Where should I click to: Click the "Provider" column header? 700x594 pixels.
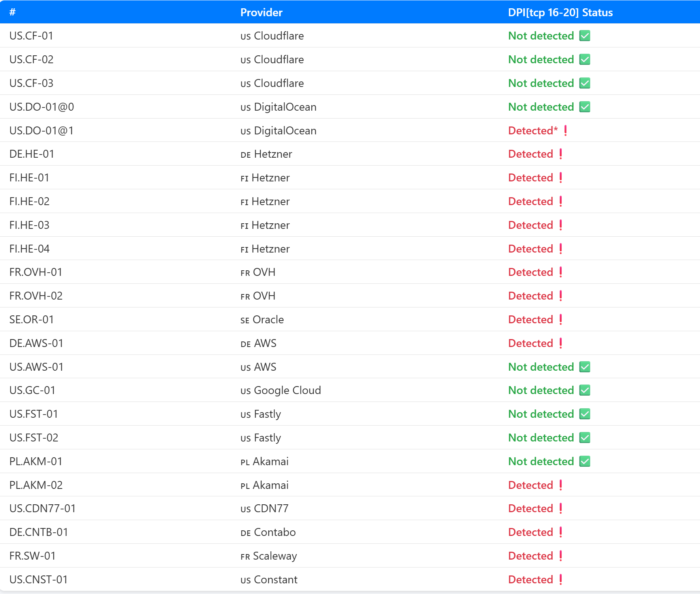tap(262, 12)
